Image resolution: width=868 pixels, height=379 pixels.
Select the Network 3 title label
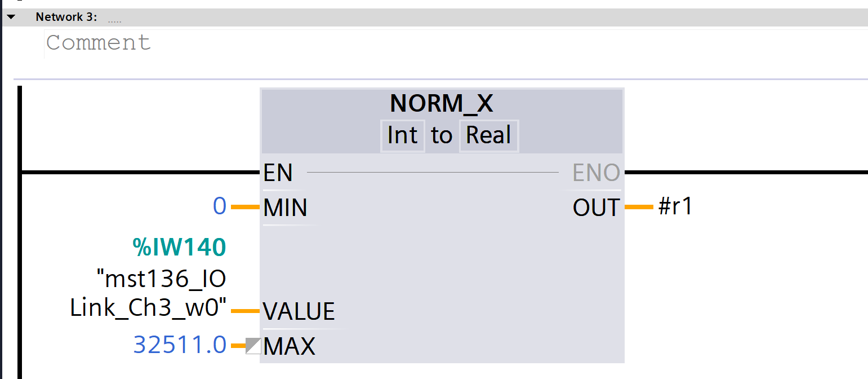pyautogui.click(x=66, y=17)
